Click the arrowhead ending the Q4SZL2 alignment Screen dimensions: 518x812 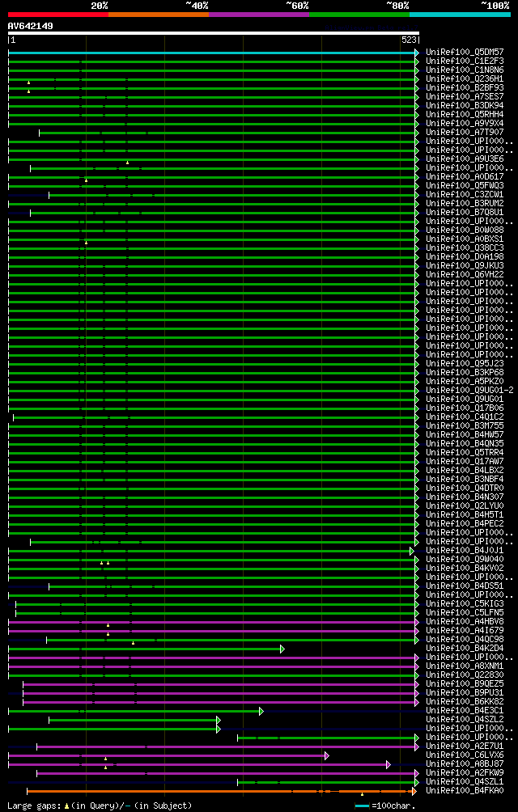click(x=219, y=720)
